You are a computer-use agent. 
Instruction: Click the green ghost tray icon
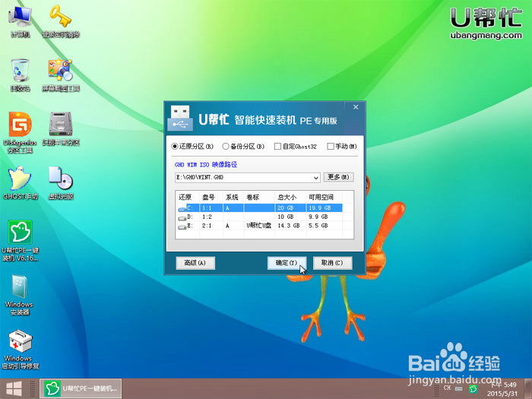473,388
